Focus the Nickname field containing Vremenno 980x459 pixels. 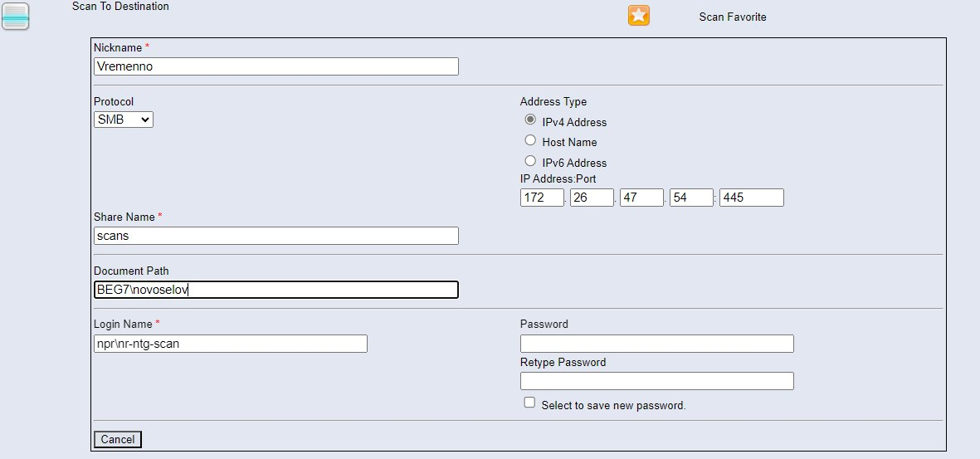click(x=275, y=66)
